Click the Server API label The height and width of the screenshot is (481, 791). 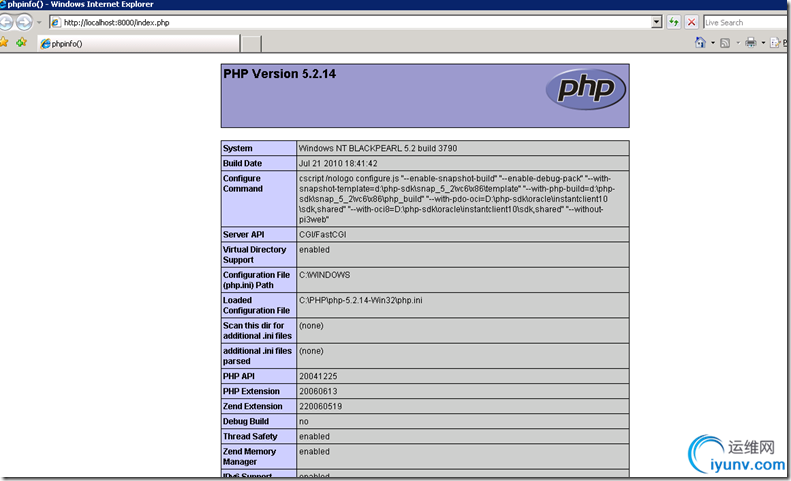tap(244, 235)
